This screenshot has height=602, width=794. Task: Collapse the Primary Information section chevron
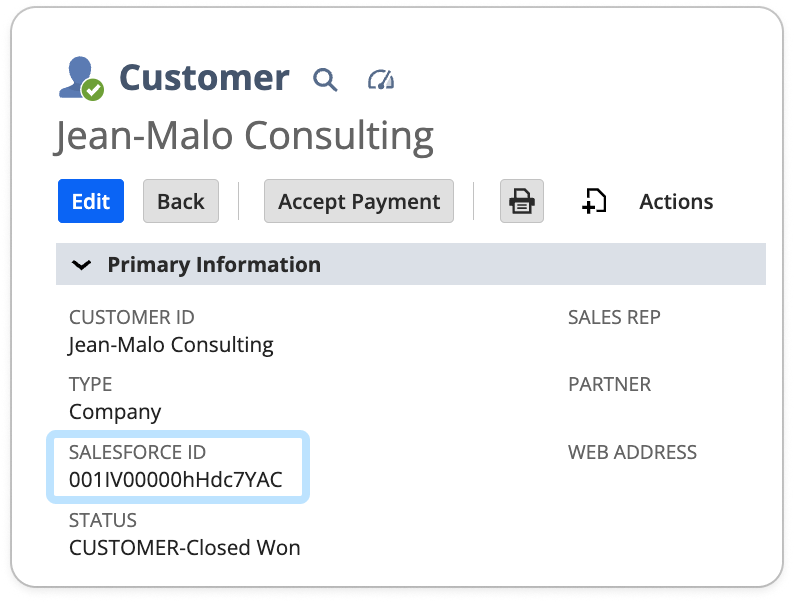click(x=82, y=265)
